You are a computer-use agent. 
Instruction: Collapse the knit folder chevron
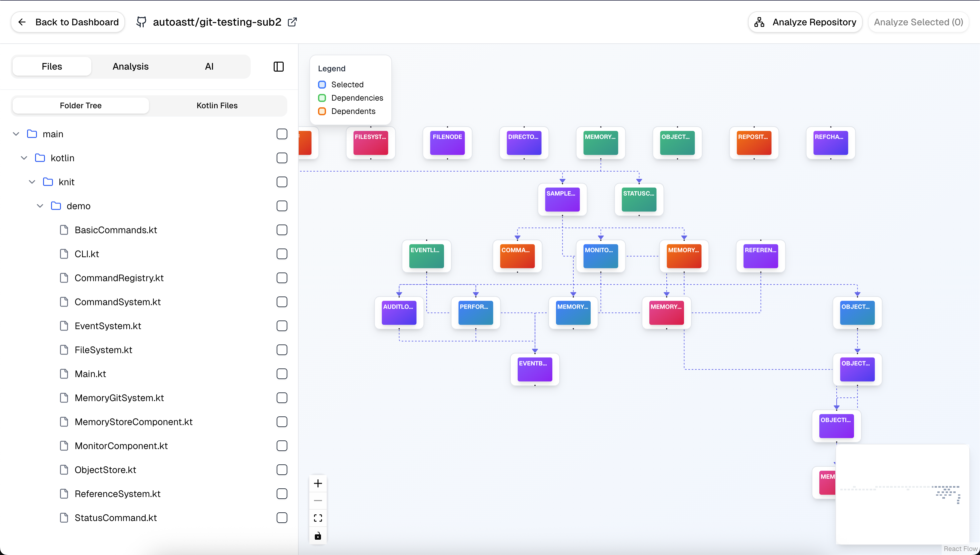click(x=32, y=182)
